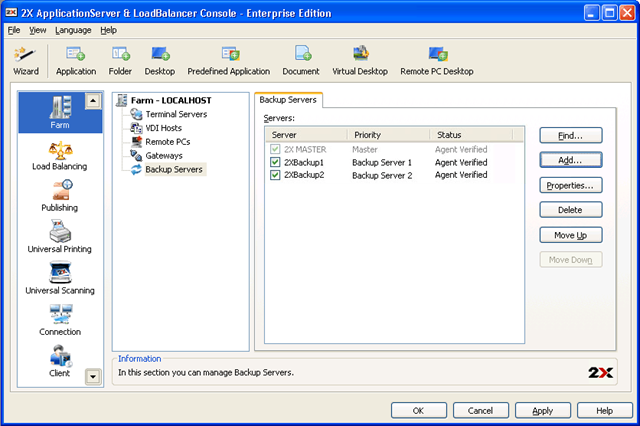Open the Universal Scanning category
This screenshot has height=426, width=640.
(60, 279)
